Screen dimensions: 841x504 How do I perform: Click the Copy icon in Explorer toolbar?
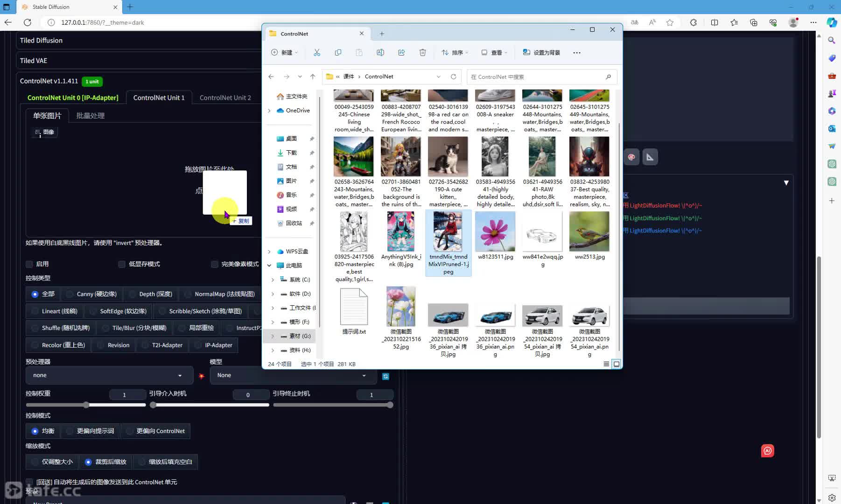[x=338, y=52]
